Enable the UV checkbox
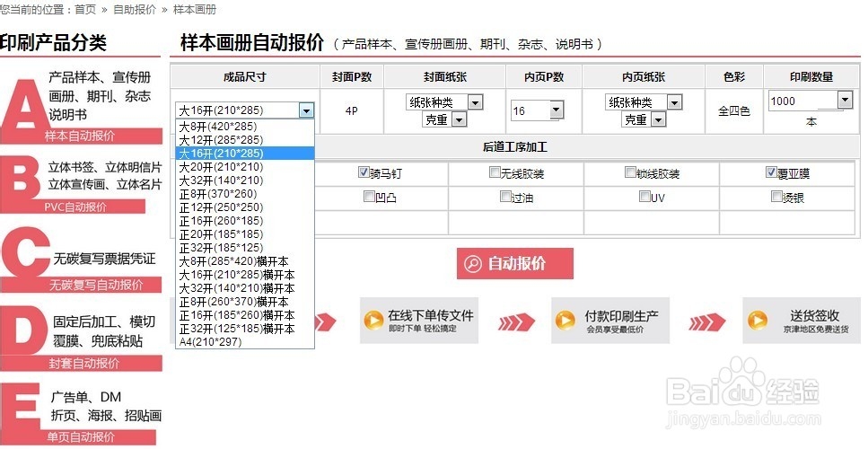The height and width of the screenshot is (449, 868). (x=644, y=196)
